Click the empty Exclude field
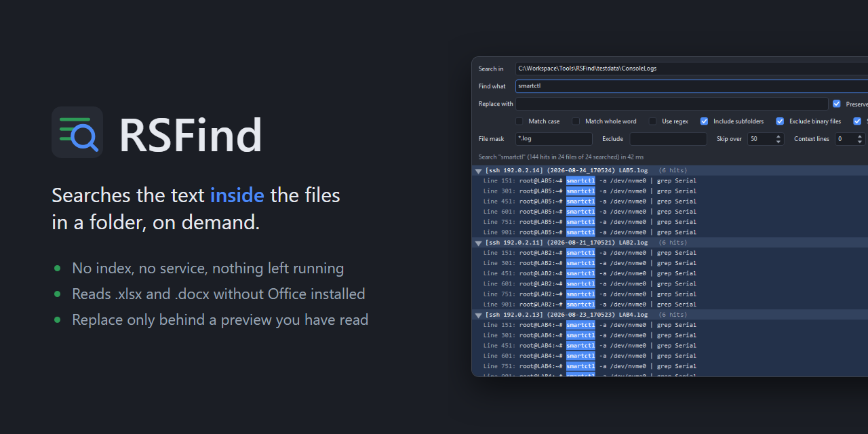This screenshot has width=868, height=434. (x=668, y=139)
